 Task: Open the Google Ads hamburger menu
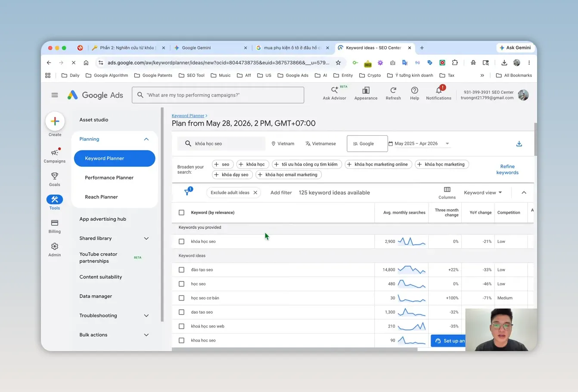point(55,95)
